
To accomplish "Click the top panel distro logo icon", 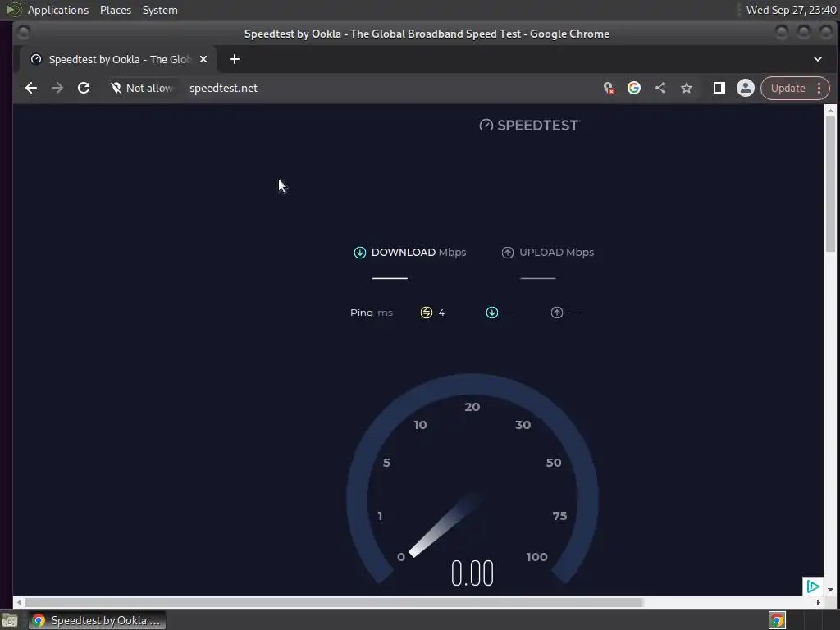I will [13, 10].
